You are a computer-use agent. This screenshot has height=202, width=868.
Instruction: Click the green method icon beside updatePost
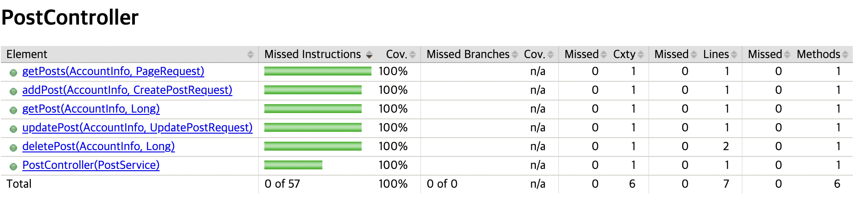tap(13, 129)
